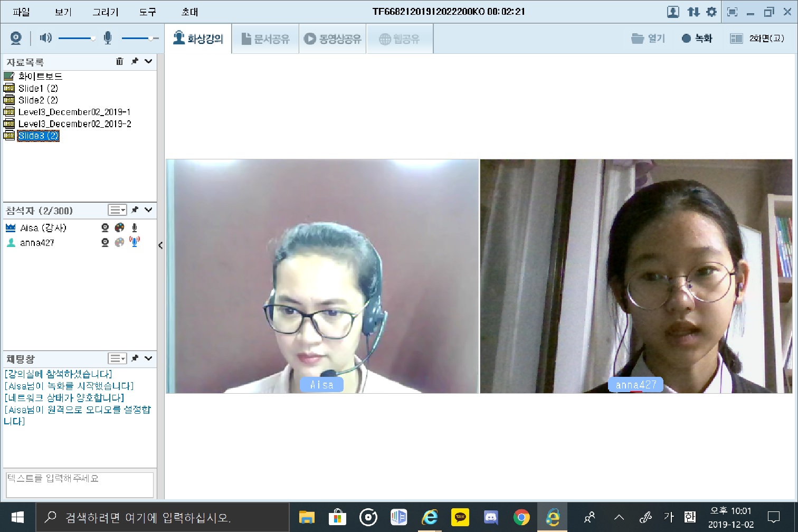Collapse the 자료목록 panel chevron
Image resolution: width=798 pixels, height=532 pixels.
pos(149,61)
